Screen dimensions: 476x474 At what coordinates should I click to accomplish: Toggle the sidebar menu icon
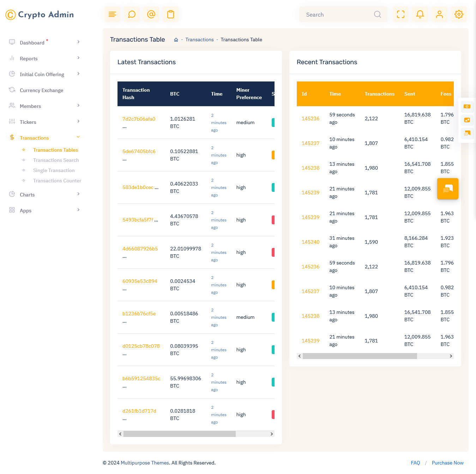pos(112,14)
